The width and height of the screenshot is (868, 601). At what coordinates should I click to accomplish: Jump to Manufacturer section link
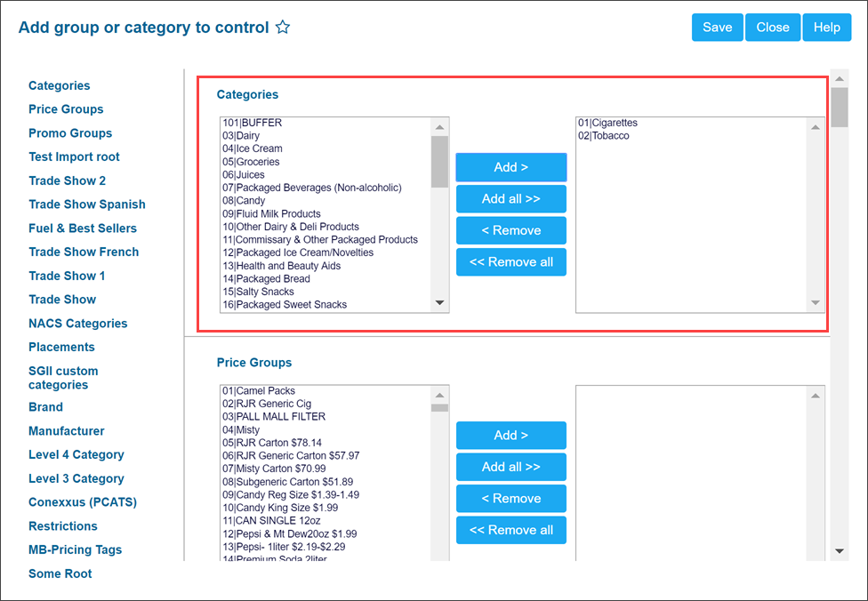[67, 430]
